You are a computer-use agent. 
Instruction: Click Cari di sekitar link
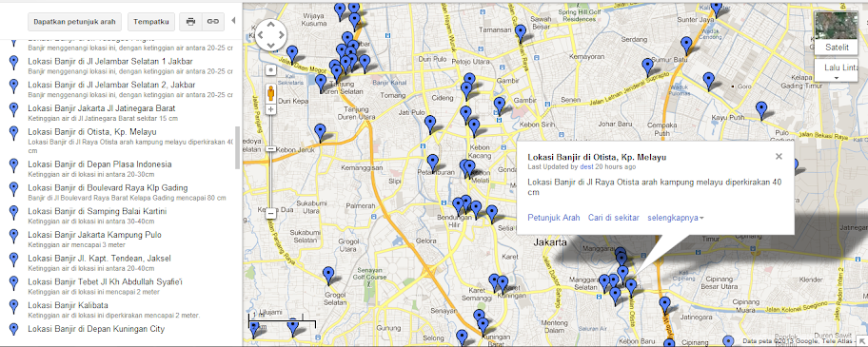[x=613, y=218]
